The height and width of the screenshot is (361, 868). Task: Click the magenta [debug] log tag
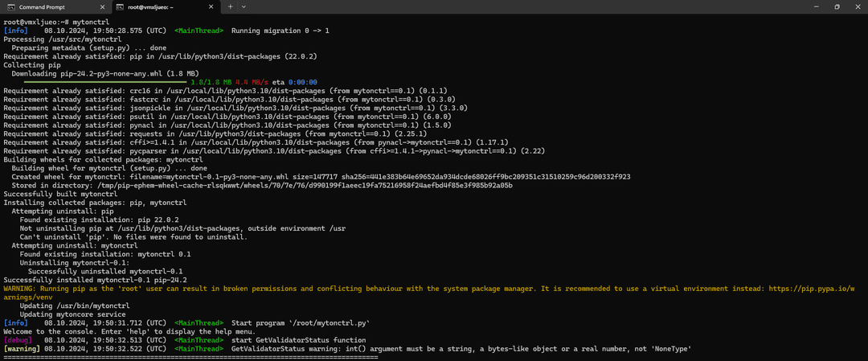pos(18,340)
